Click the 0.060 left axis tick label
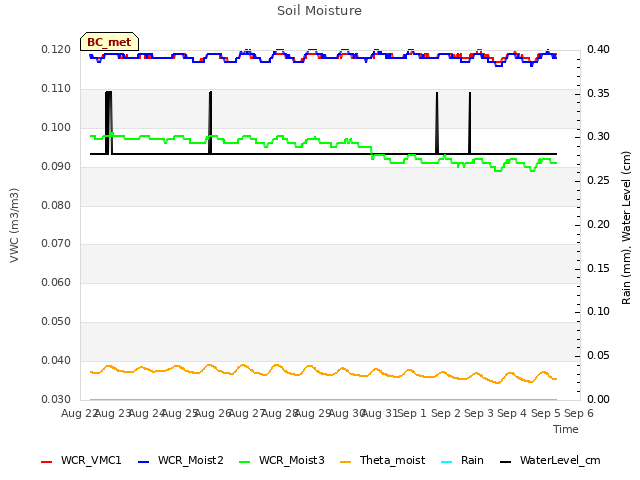The width and height of the screenshot is (640, 480). click(x=56, y=282)
